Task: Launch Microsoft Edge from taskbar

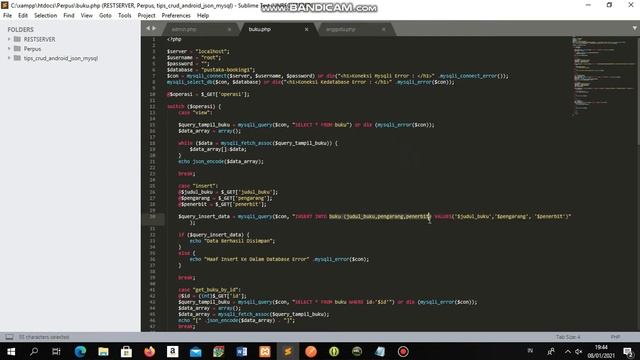Action: pos(80,351)
